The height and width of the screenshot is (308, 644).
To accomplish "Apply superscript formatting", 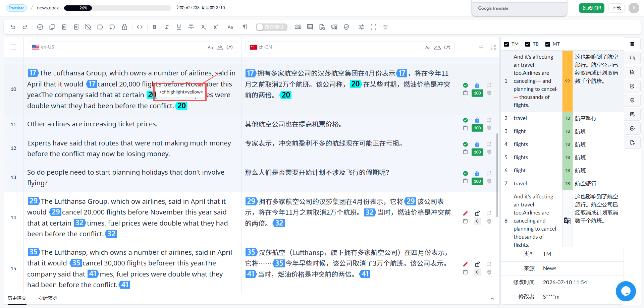I will (x=216, y=27).
